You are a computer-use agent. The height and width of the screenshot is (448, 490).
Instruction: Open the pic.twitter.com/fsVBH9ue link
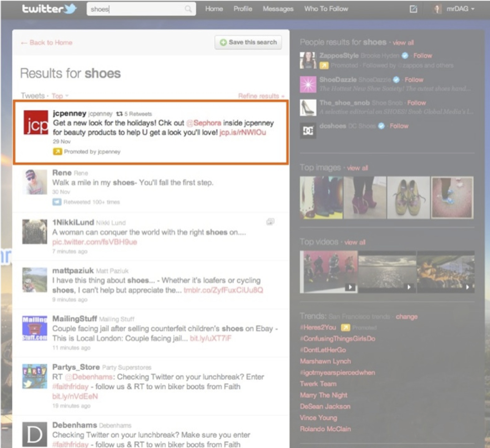click(95, 242)
